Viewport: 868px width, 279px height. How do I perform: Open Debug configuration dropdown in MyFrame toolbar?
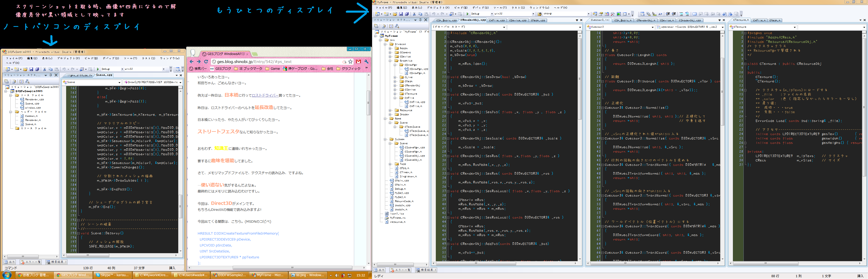tap(491, 14)
